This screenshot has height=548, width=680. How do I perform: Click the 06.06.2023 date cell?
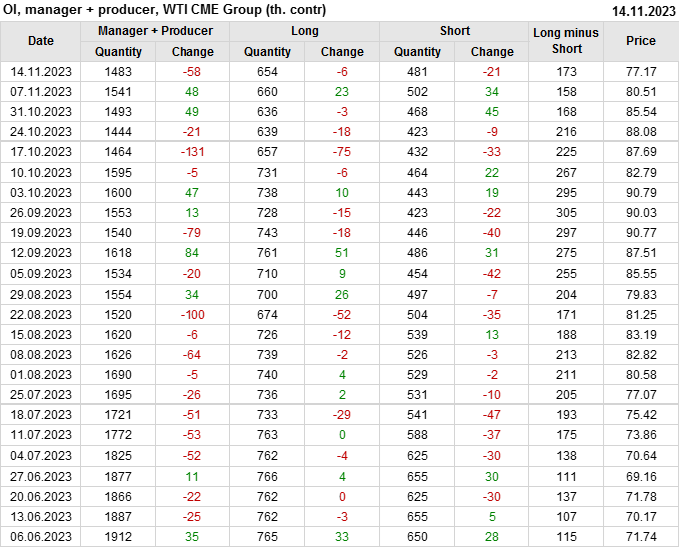(41, 537)
